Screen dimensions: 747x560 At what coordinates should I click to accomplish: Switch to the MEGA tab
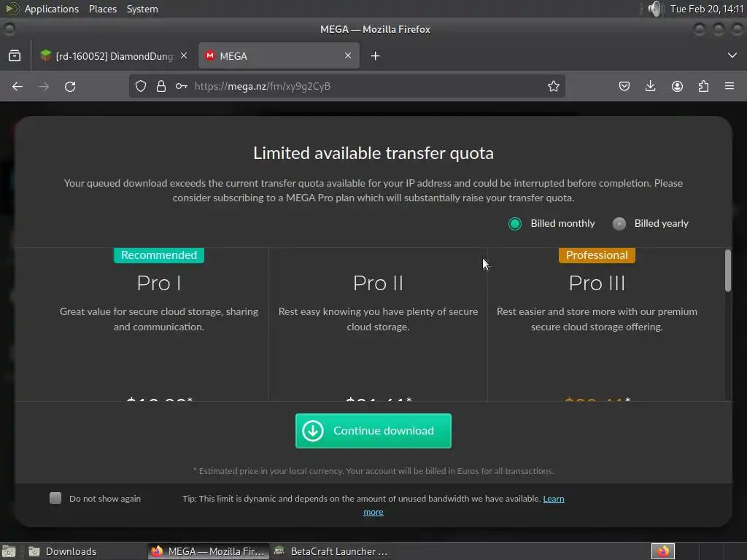click(x=279, y=55)
